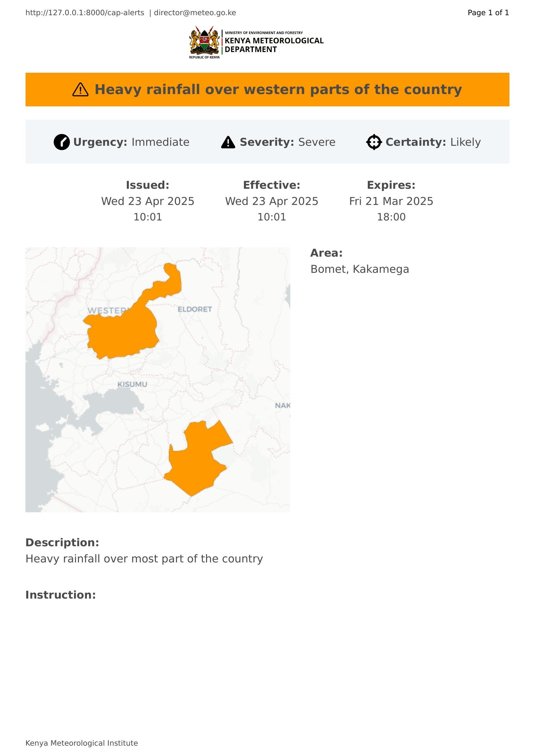Click the 'Kenya Meteorological Institute' footer text
Viewport: 535px width, 756px height.
point(82,743)
